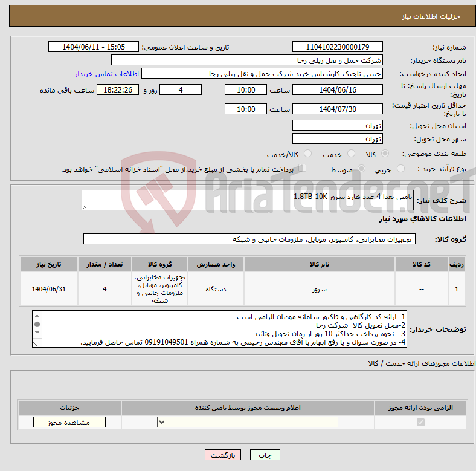Click the بازگشت (Back) button

pyautogui.click(x=223, y=455)
